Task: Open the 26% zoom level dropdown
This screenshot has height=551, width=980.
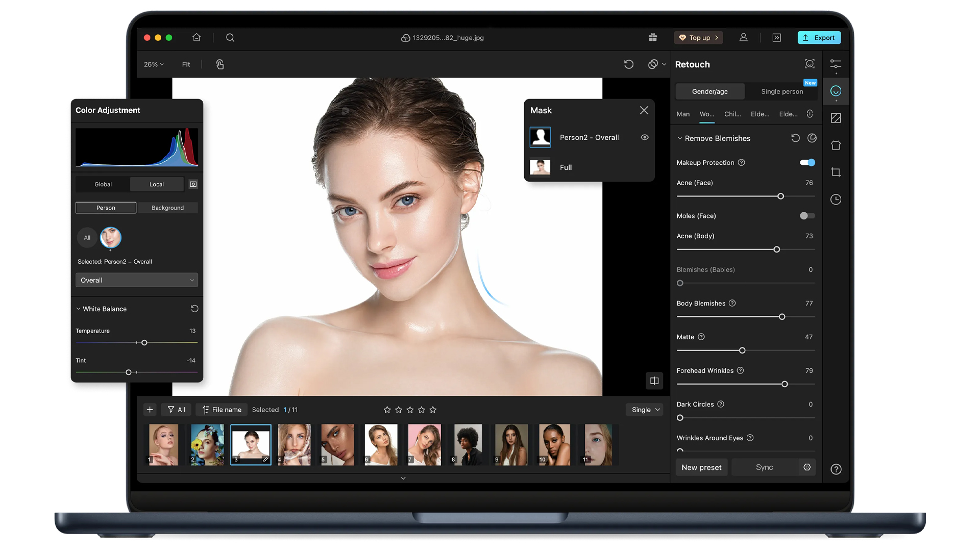Action: (x=154, y=64)
